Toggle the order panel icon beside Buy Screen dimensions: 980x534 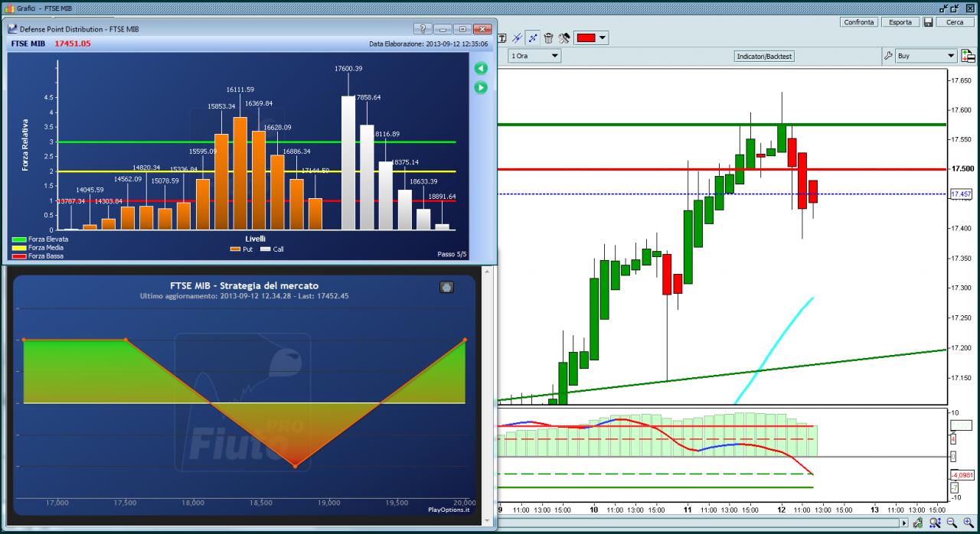(x=969, y=56)
